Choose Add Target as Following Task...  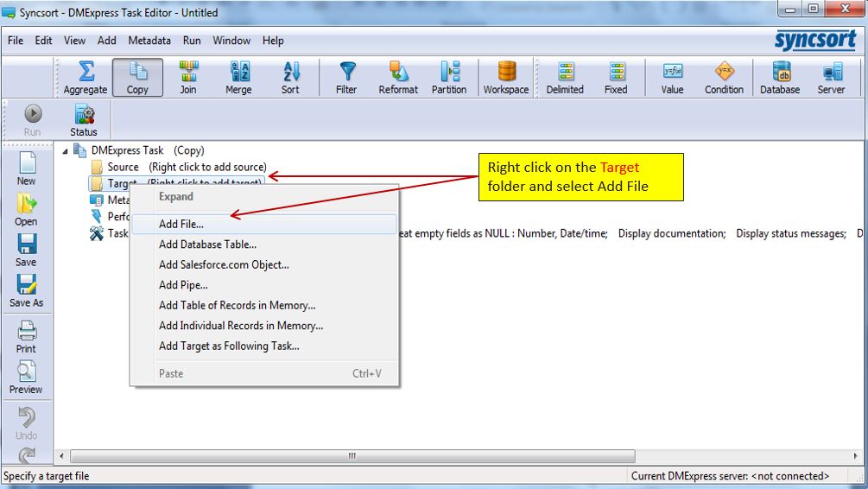pos(264,346)
